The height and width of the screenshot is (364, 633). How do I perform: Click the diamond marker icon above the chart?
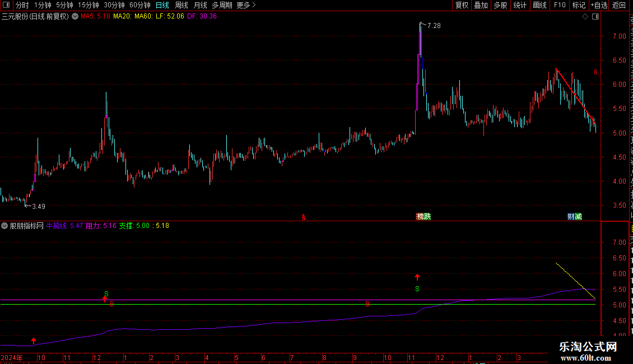585,17
